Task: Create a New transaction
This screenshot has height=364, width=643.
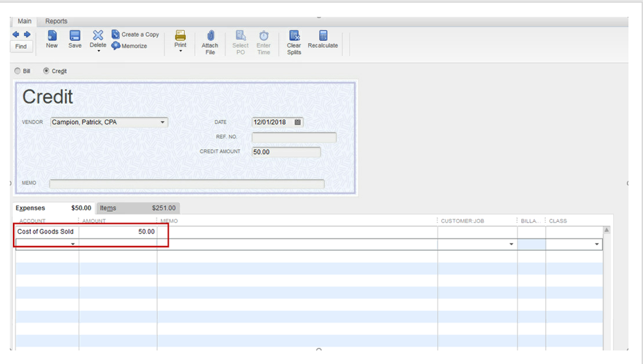Action: point(52,39)
